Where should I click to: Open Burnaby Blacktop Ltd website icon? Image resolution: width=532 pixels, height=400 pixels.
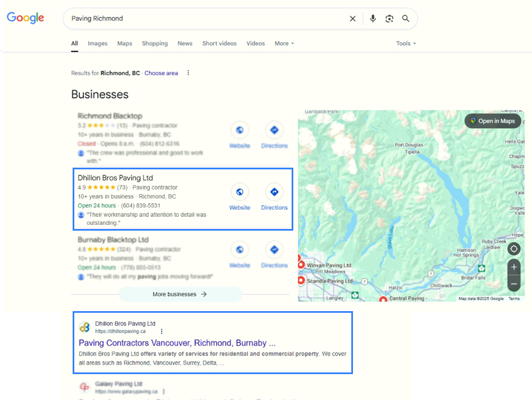click(x=240, y=250)
